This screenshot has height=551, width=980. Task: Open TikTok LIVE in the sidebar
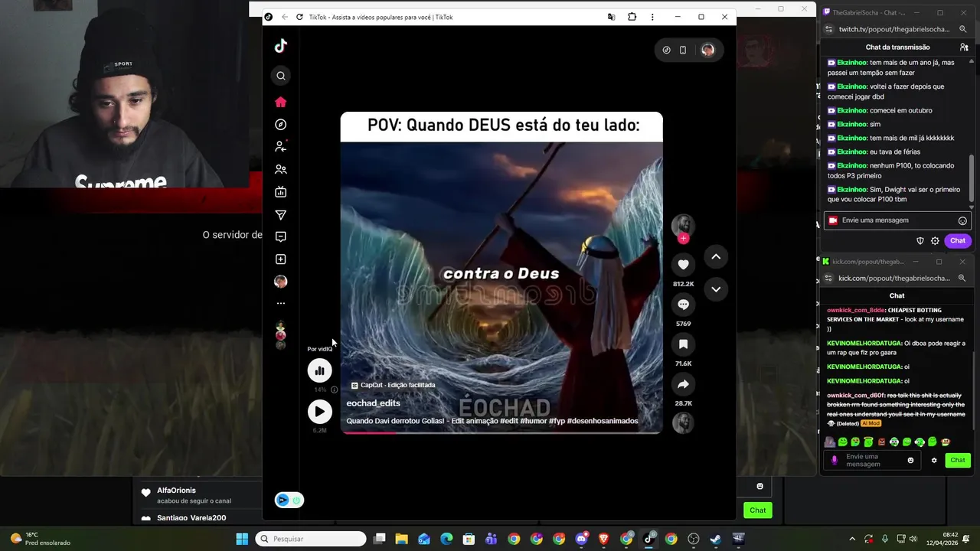pos(281,192)
